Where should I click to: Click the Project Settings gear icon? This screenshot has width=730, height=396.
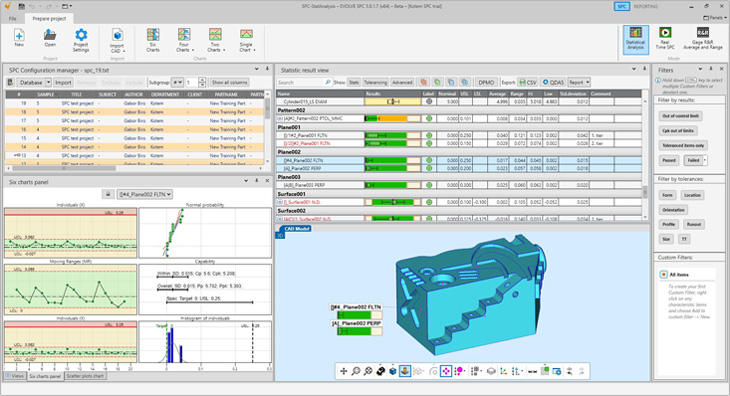81,35
